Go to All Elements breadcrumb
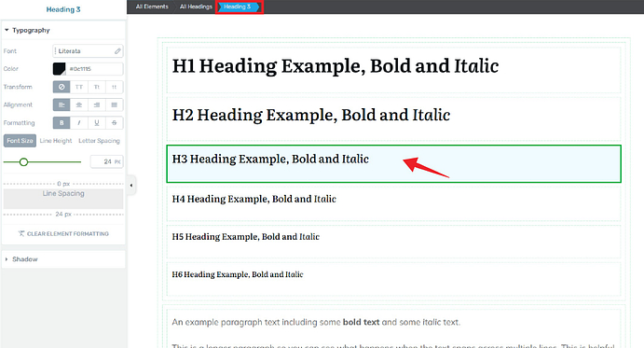The width and height of the screenshot is (644, 348). click(152, 7)
